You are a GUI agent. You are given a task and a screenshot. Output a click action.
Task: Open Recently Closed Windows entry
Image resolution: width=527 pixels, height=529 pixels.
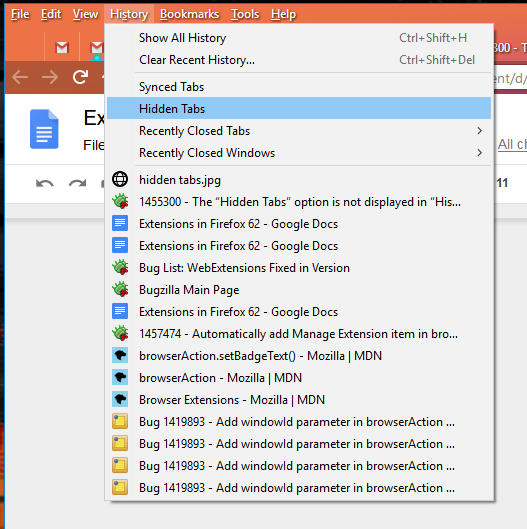[299, 152]
